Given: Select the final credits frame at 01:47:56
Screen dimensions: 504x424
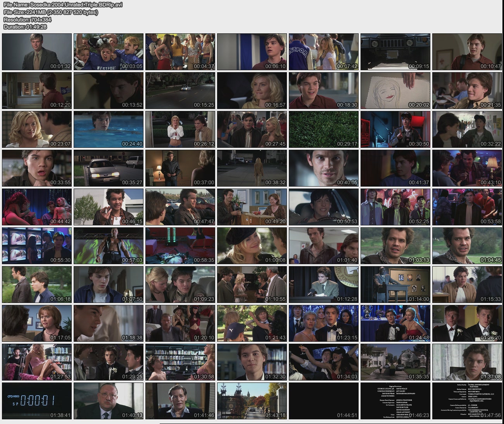Looking at the screenshot, I should tap(467, 401).
